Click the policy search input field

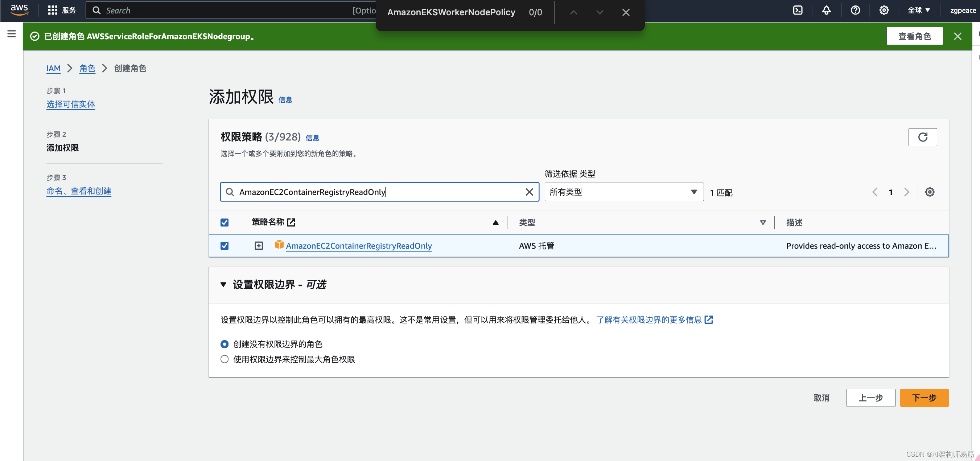(x=379, y=192)
